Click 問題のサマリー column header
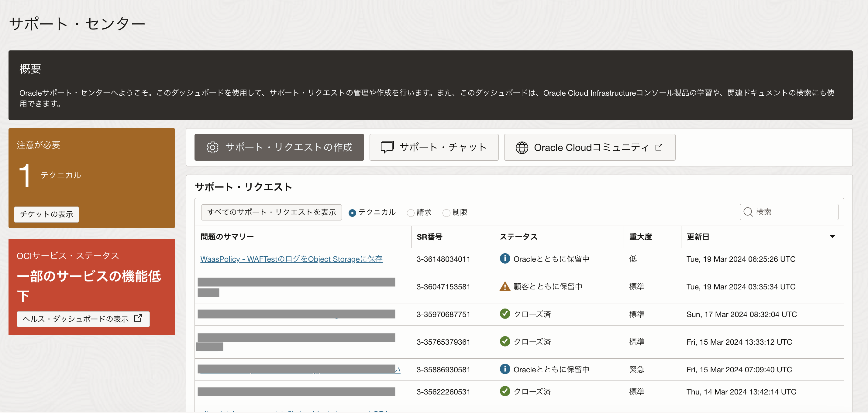 coord(227,237)
